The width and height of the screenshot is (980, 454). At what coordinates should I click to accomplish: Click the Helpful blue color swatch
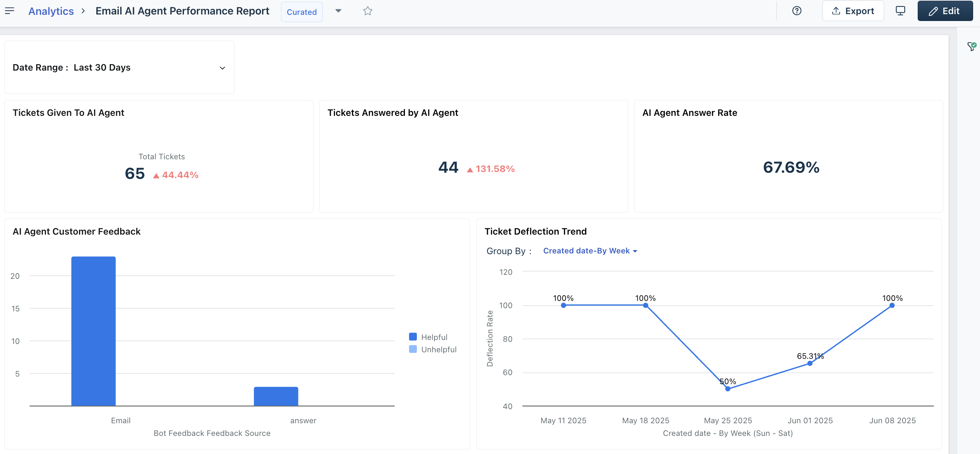click(412, 336)
